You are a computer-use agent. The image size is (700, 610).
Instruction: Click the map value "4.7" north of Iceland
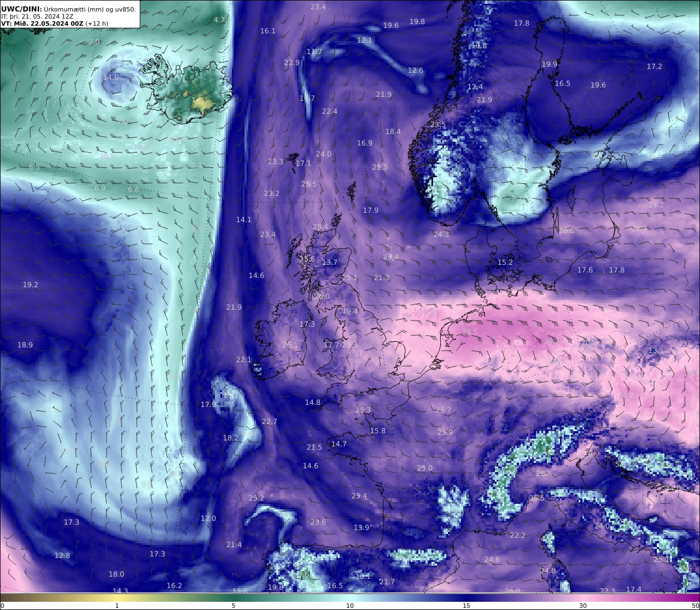[x=219, y=20]
